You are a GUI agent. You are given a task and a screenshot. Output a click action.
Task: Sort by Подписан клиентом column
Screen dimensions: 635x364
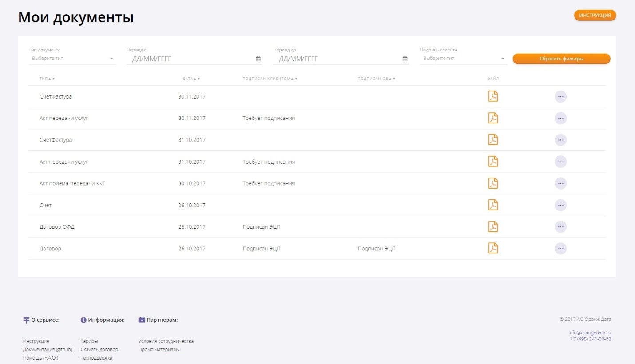pos(270,79)
